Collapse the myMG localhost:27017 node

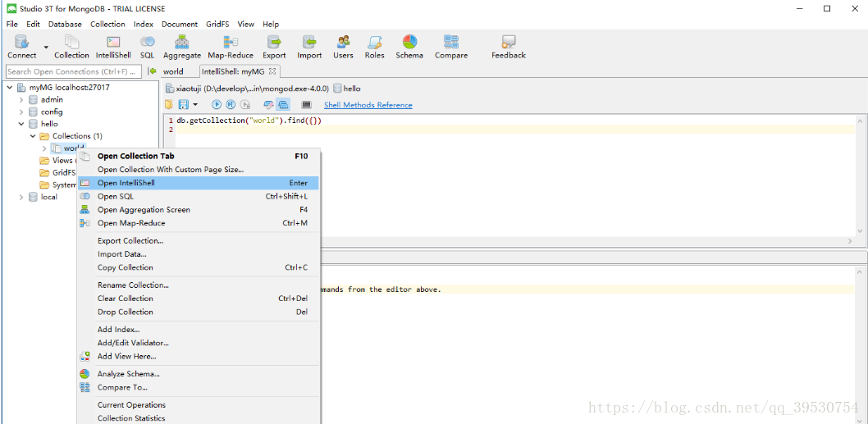click(x=9, y=88)
